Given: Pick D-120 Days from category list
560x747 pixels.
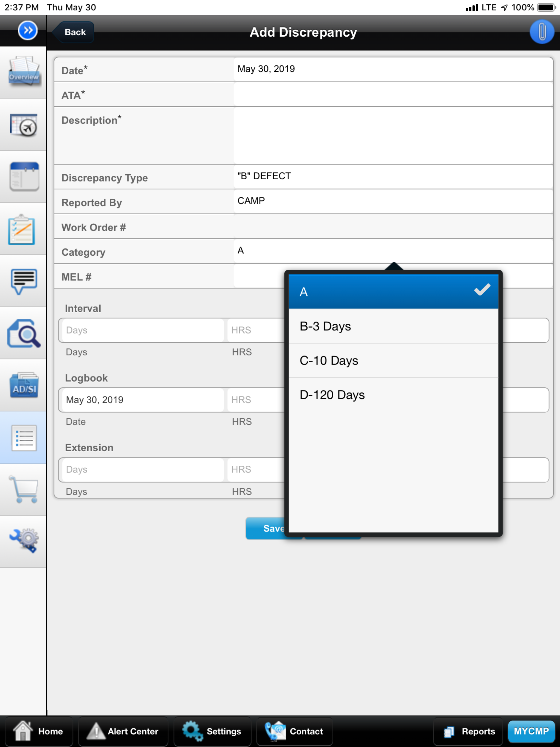Looking at the screenshot, I should (x=393, y=395).
